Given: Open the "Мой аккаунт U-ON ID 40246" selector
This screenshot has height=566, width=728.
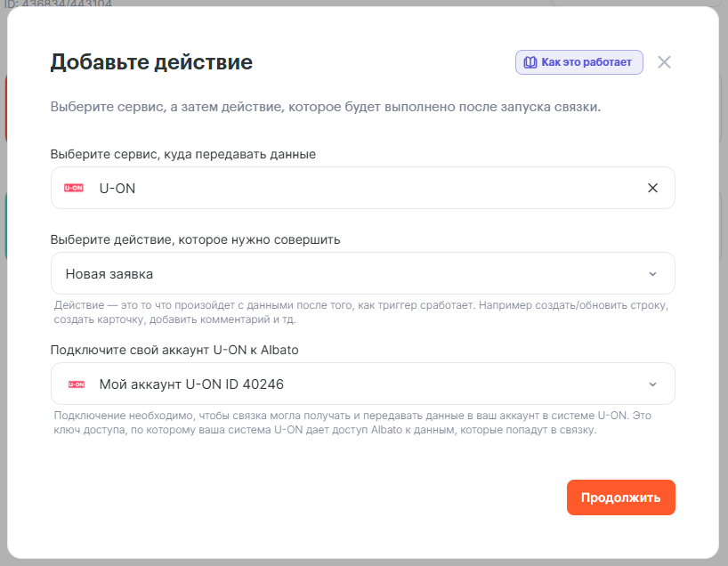Looking at the screenshot, I should click(356, 384).
